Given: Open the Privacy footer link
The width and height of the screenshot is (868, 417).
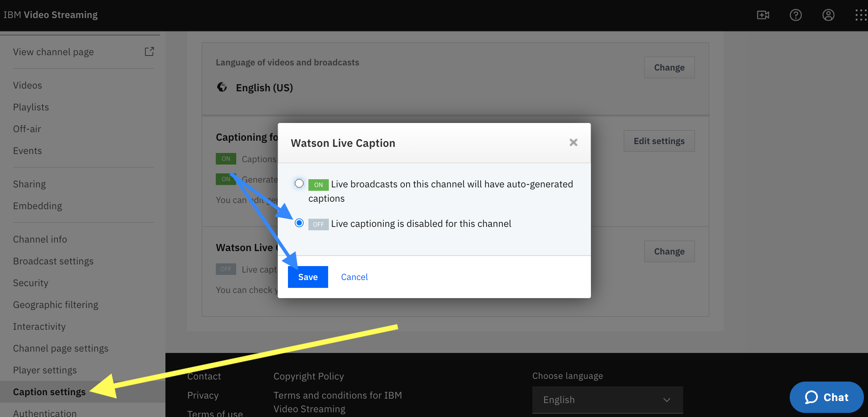Looking at the screenshot, I should tap(203, 395).
